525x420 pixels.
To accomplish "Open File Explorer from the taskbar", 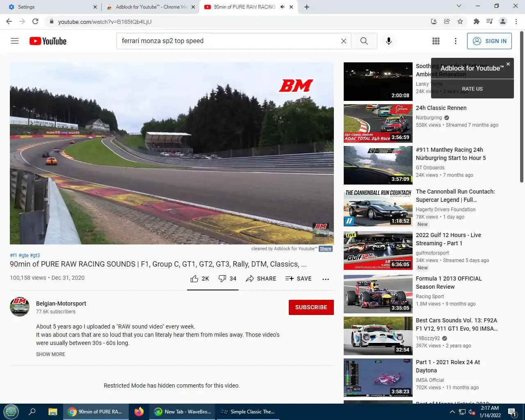I will pyautogui.click(x=52, y=411).
